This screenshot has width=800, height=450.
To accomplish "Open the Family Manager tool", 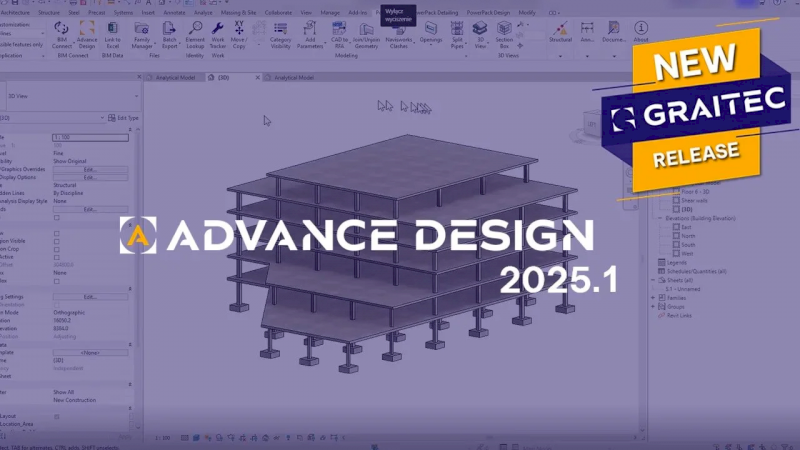I will pyautogui.click(x=142, y=35).
